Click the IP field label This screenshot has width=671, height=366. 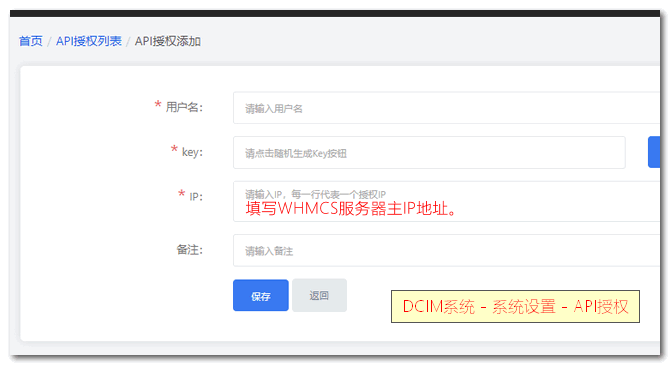pos(196,196)
